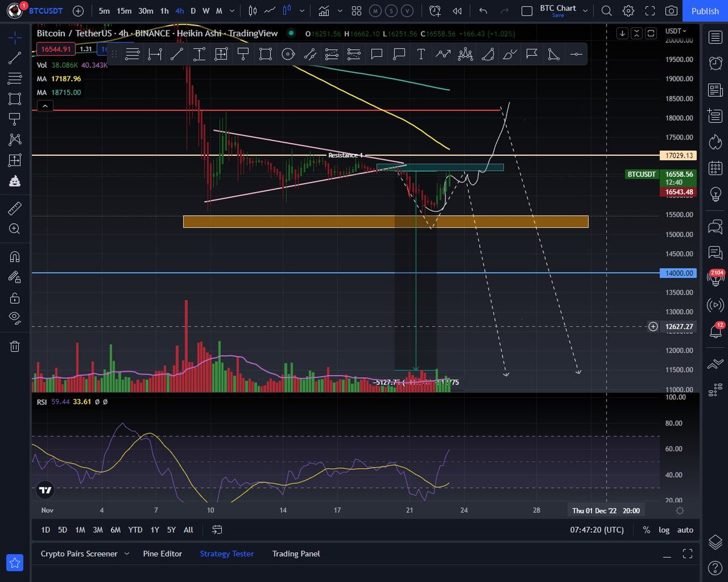Open the prediction and measurement tools
The image size is (728, 582).
point(15,160)
